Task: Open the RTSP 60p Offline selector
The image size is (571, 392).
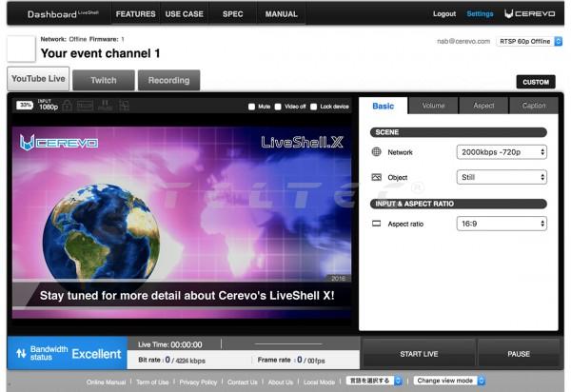Action: click(x=526, y=42)
